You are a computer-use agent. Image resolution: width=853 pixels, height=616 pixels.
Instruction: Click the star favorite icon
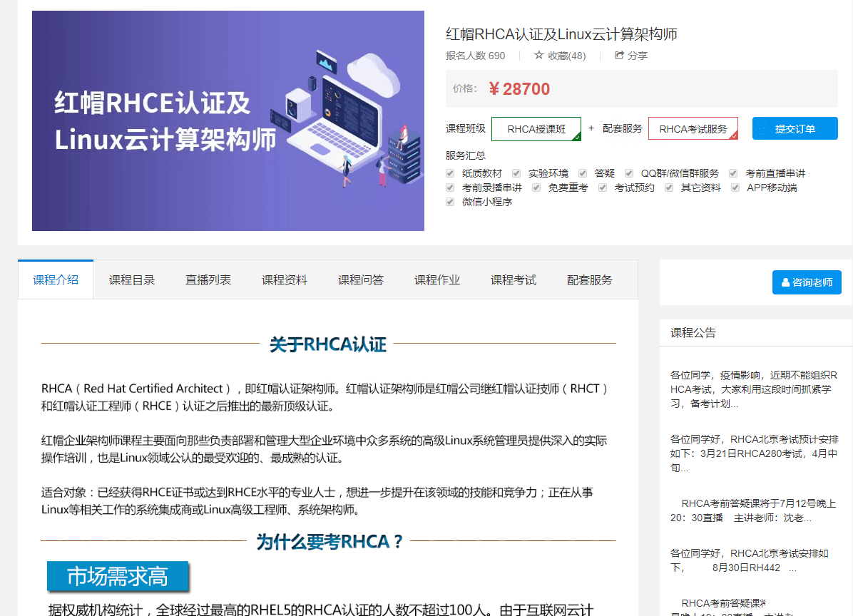(539, 56)
